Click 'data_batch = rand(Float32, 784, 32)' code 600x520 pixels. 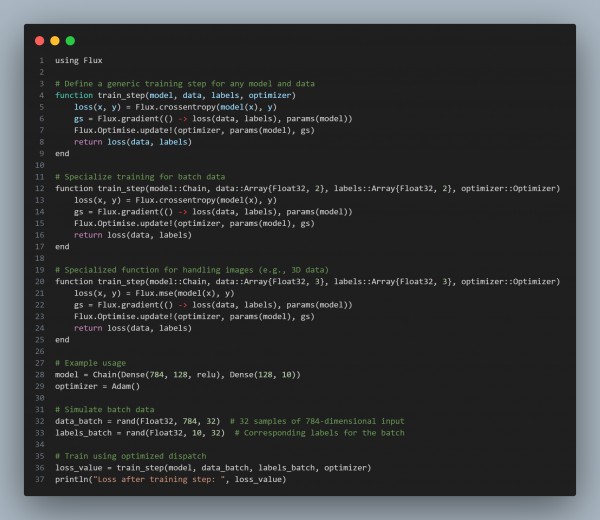(x=138, y=421)
